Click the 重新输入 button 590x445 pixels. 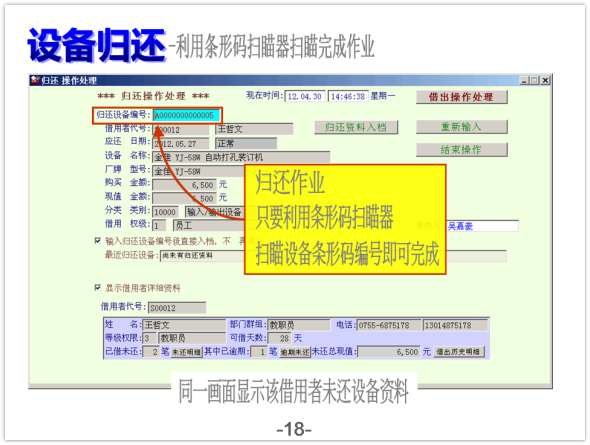[462, 127]
